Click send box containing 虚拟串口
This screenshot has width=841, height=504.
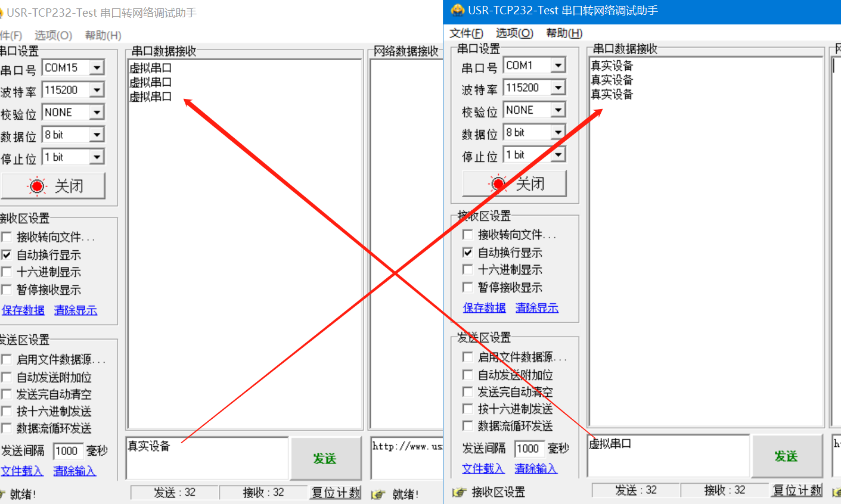coord(669,456)
